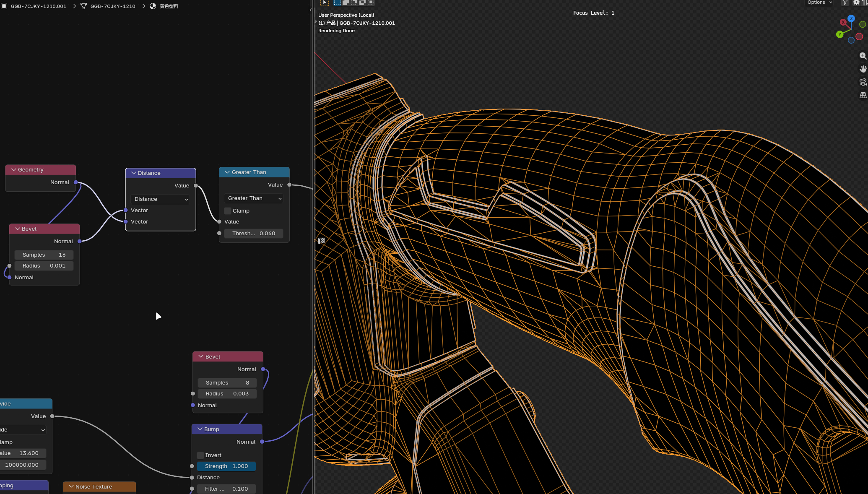The width and height of the screenshot is (868, 494).
Task: Collapse the Distance node
Action: coord(134,173)
